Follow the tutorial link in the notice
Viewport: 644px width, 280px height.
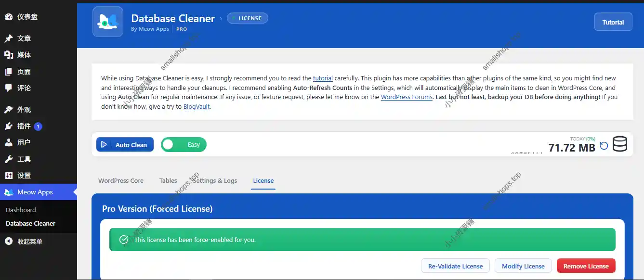coord(323,78)
